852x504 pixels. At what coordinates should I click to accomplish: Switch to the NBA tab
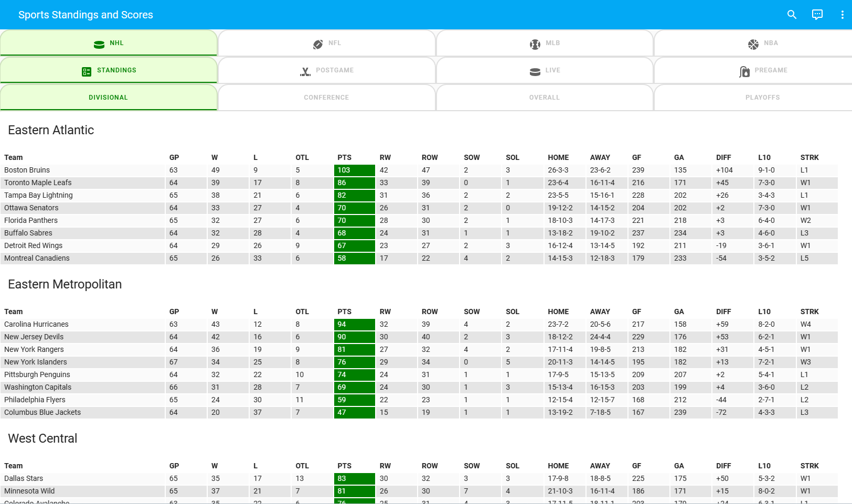coord(753,43)
